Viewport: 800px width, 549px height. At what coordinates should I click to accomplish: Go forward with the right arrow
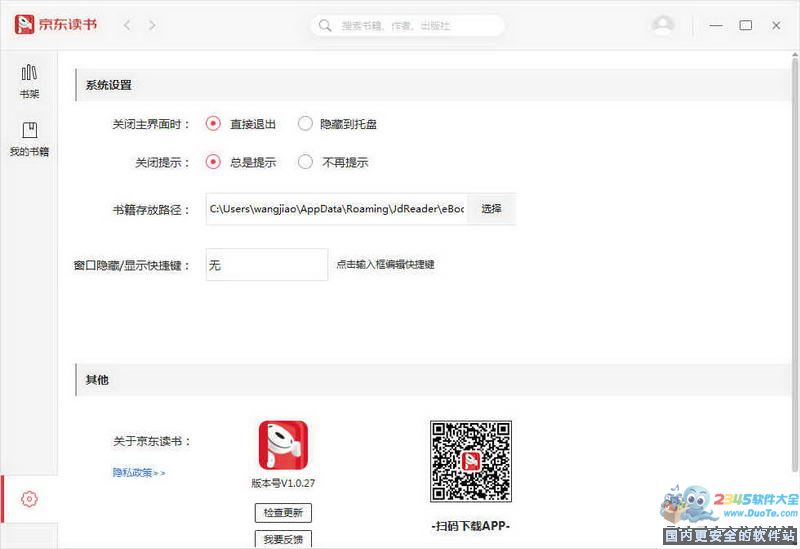click(x=152, y=25)
